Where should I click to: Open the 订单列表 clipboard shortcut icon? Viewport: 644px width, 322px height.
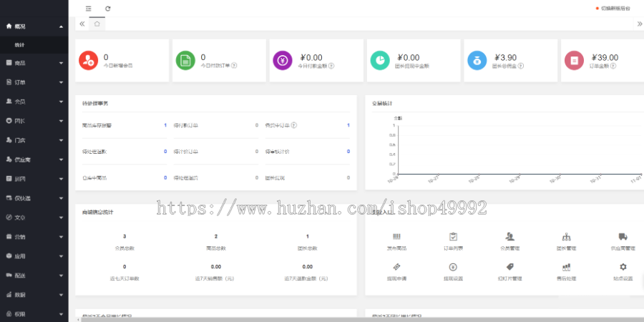pyautogui.click(x=453, y=237)
